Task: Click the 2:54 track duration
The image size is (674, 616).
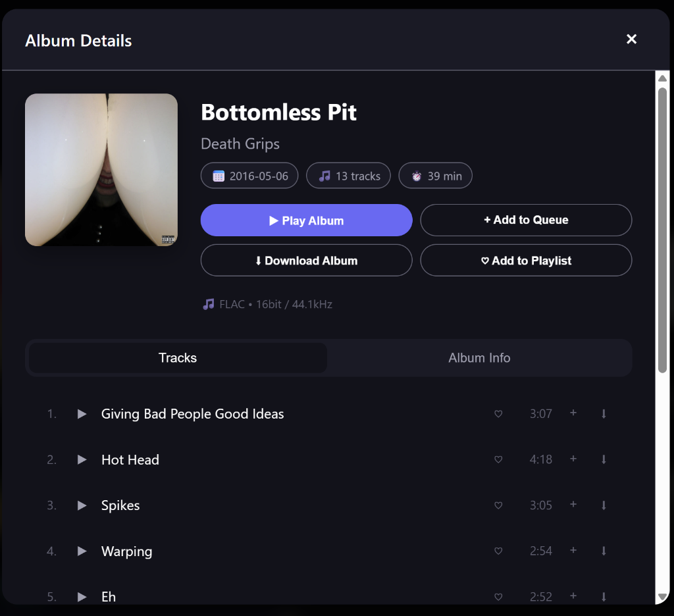Action: pos(541,551)
